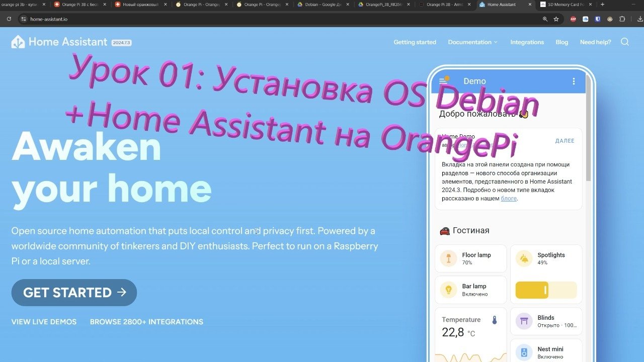Click the Bar lamp bulb icon
Viewport: 644px width, 362px height.
(448, 290)
